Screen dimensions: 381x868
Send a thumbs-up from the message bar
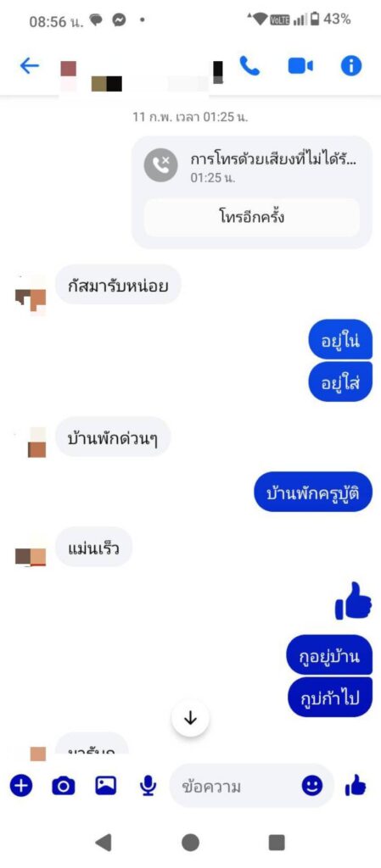coord(356,785)
